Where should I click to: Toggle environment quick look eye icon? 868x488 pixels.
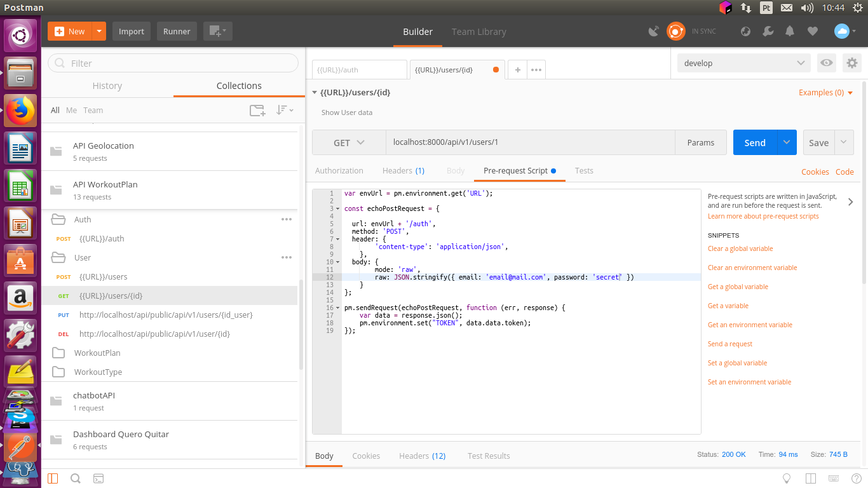tap(827, 63)
